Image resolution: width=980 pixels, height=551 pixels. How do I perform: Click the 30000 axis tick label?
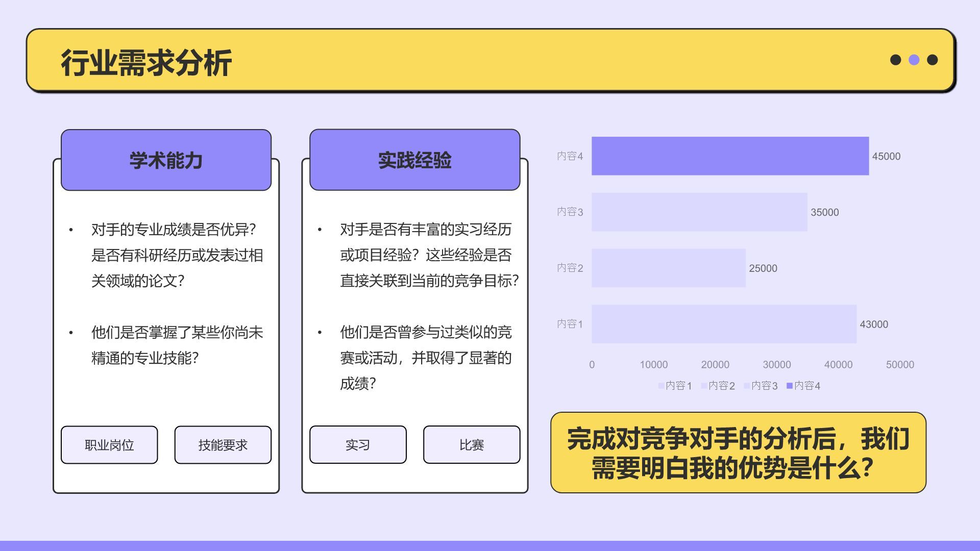point(777,365)
